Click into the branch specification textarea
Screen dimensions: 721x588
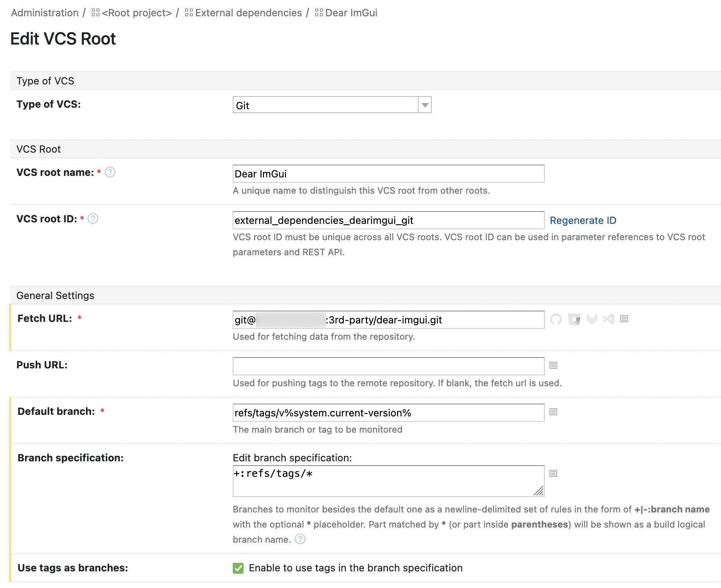pos(388,481)
